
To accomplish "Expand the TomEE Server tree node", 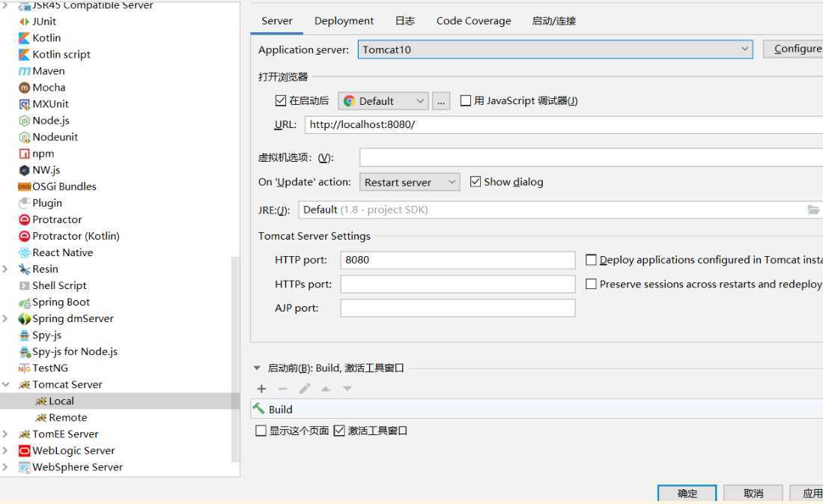I will click(x=6, y=434).
